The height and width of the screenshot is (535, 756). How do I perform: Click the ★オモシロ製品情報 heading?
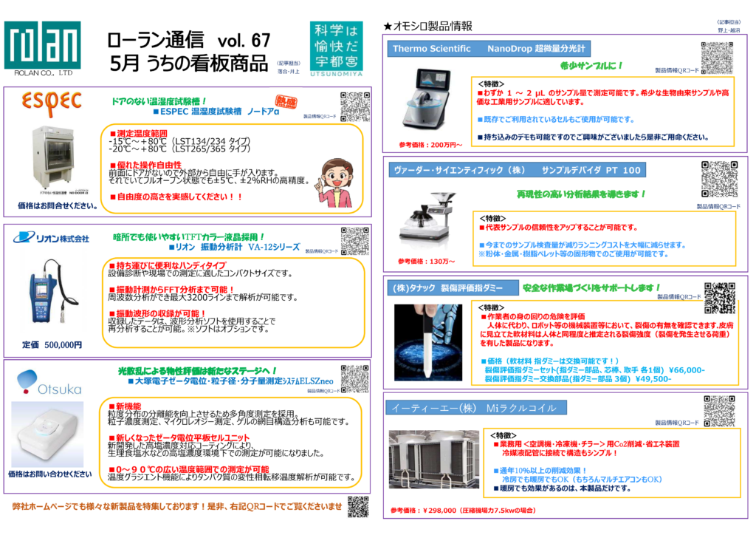(x=427, y=26)
